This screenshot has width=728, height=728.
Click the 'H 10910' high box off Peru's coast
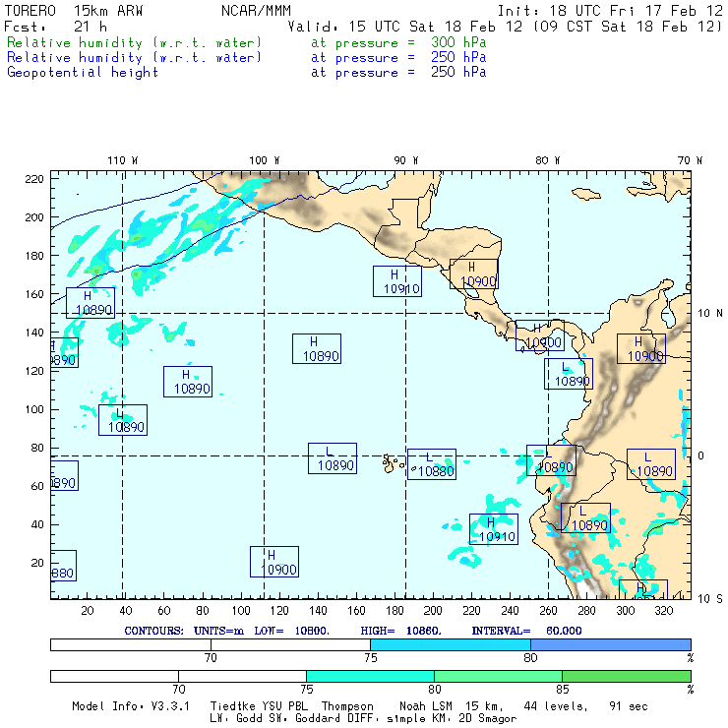tap(494, 529)
